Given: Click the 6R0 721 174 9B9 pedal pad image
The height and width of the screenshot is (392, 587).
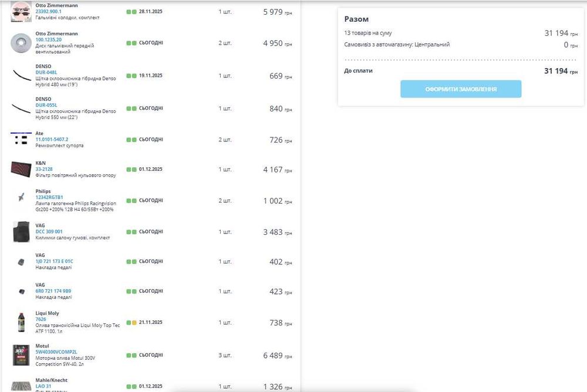Looking at the screenshot, I should (21, 291).
